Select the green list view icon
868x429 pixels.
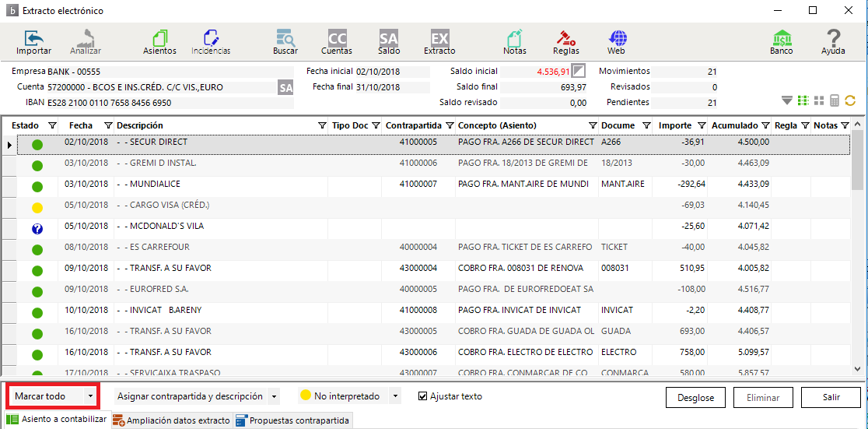[x=803, y=101]
